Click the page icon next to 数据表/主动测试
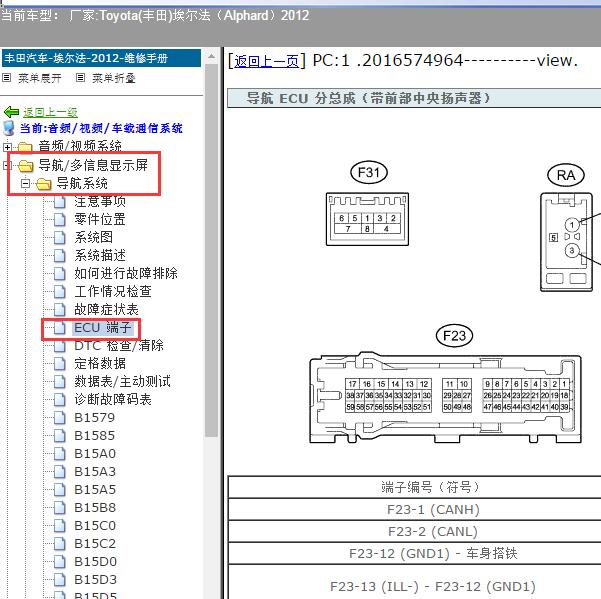601x599 pixels. pyautogui.click(x=59, y=382)
